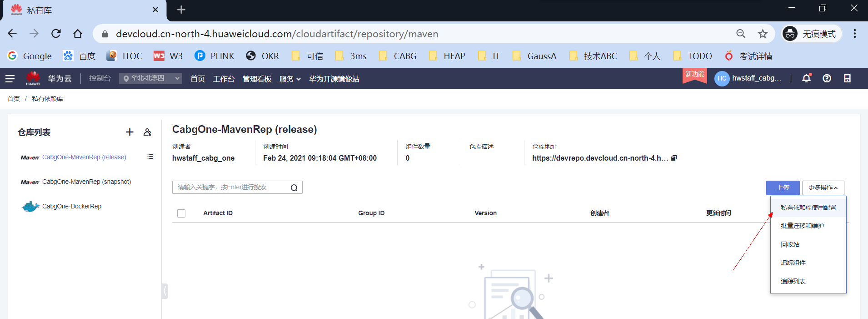Select CabgOne-MavenRep (snapshot) repository

coord(86,182)
